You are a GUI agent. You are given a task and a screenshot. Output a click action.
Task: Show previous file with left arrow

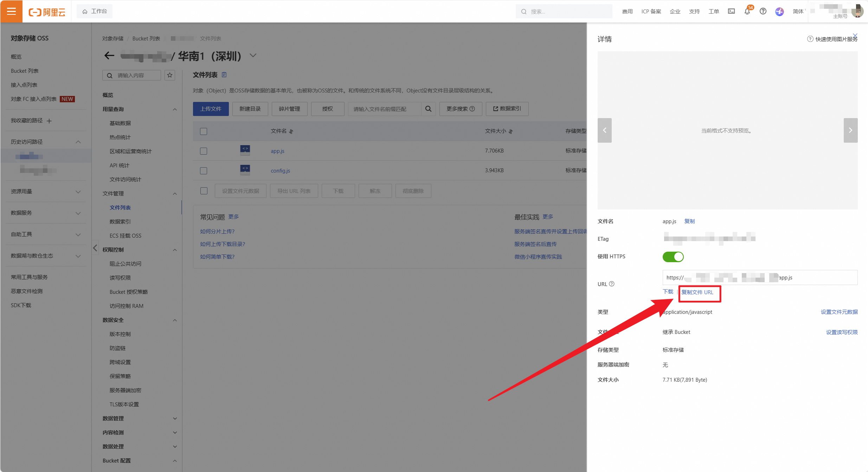pos(604,130)
